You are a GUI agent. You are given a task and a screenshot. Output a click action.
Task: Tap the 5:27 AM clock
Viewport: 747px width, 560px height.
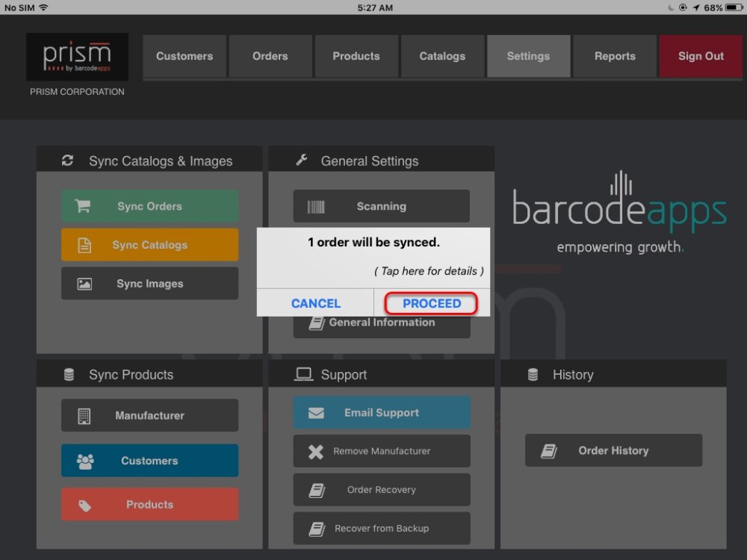coord(375,7)
